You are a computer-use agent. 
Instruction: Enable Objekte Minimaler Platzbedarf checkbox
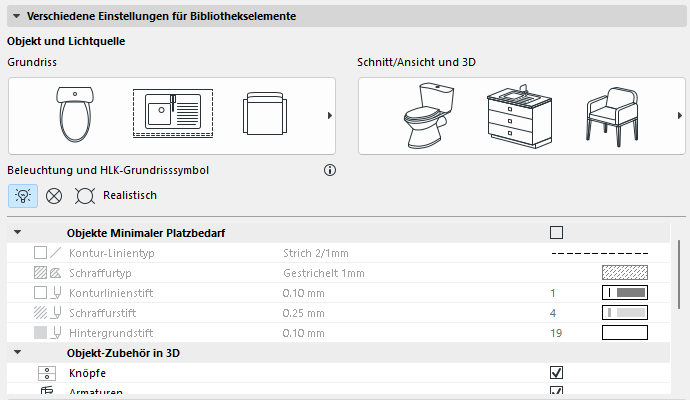click(x=557, y=233)
